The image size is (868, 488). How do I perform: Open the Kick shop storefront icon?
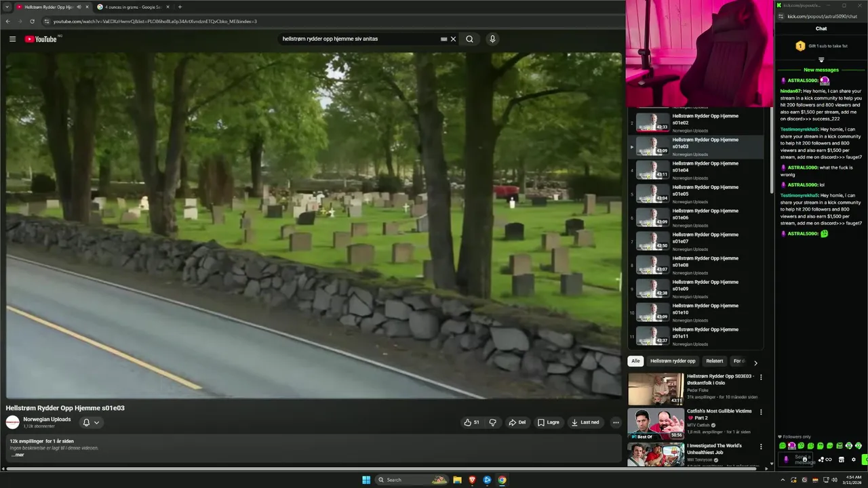[842, 460]
